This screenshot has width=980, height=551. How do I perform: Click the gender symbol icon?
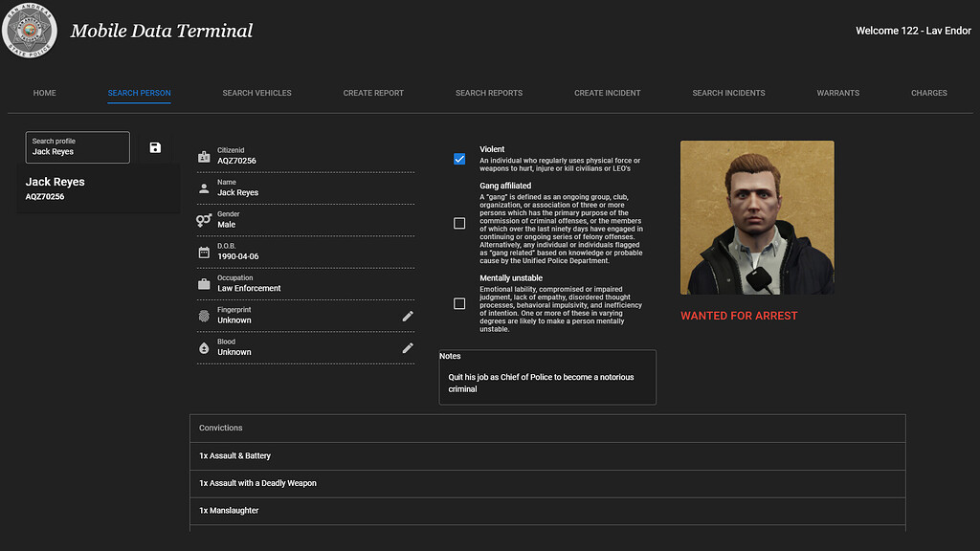(x=202, y=220)
